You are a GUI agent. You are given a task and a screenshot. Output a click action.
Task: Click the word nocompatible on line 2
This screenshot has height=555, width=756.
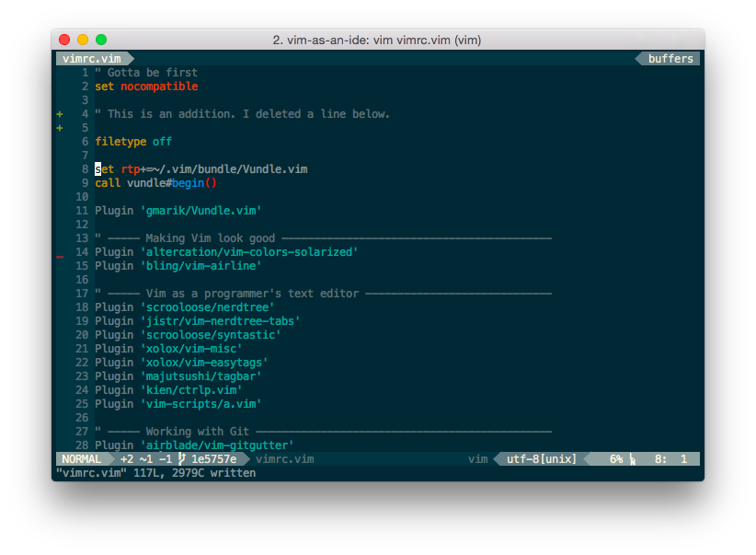[x=160, y=87]
